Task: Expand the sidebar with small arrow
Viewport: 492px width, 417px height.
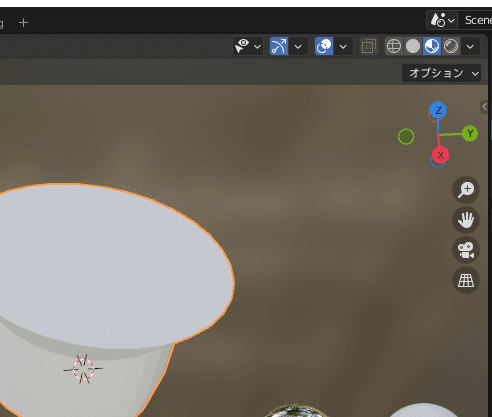Action: (484, 107)
